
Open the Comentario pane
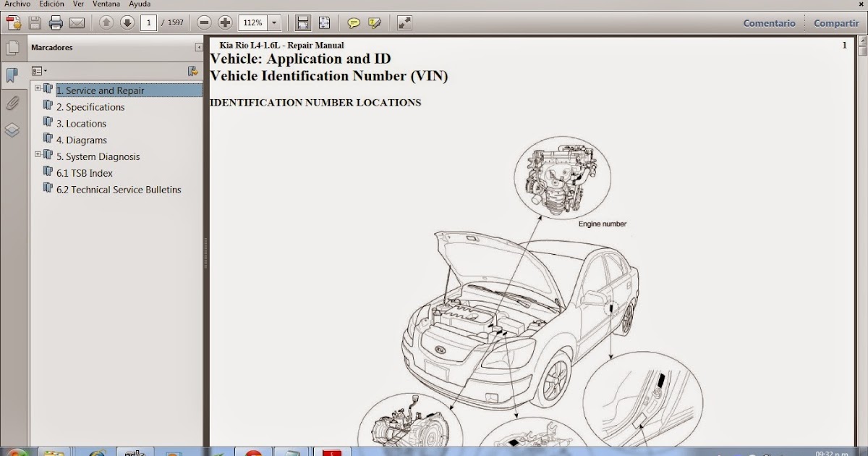769,23
